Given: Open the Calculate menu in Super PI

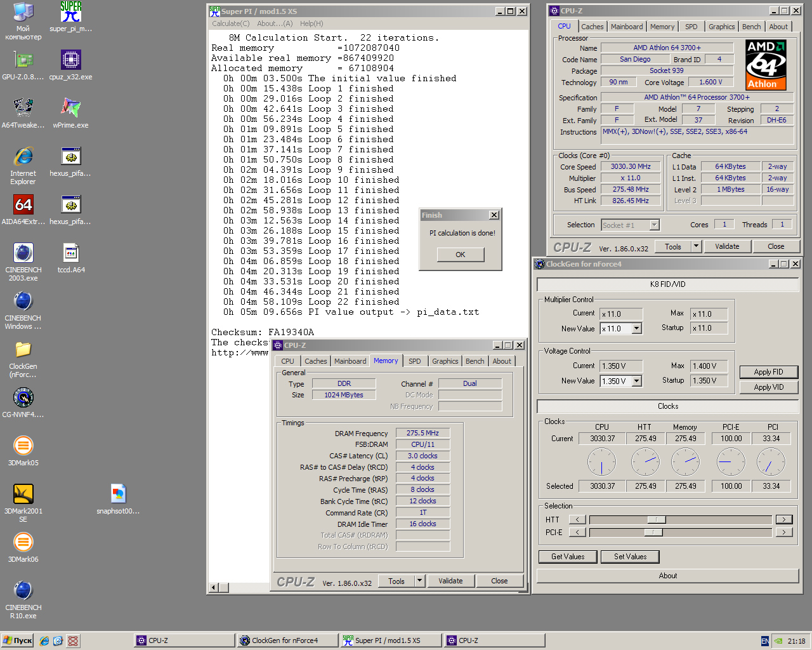Looking at the screenshot, I should 230,23.
